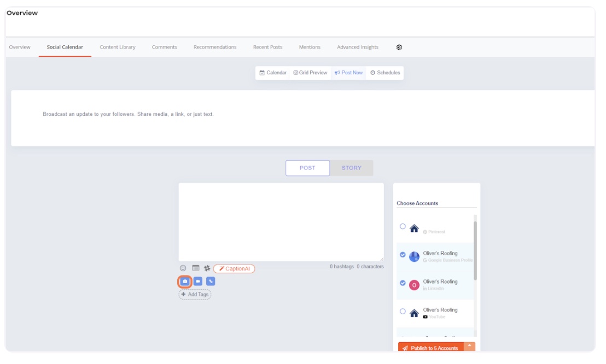Switch to the STORY post type
Screen dimensions: 606x364
(x=351, y=168)
